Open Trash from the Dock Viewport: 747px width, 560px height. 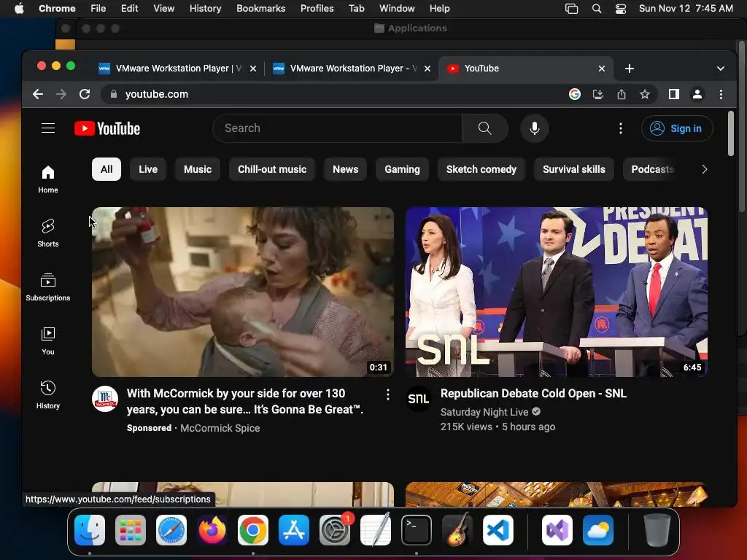click(657, 530)
